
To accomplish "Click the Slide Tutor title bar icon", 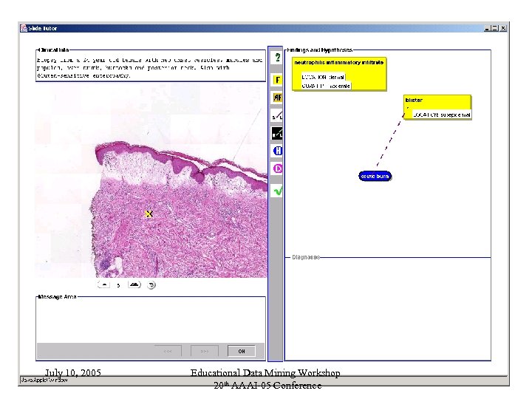I will (x=24, y=28).
